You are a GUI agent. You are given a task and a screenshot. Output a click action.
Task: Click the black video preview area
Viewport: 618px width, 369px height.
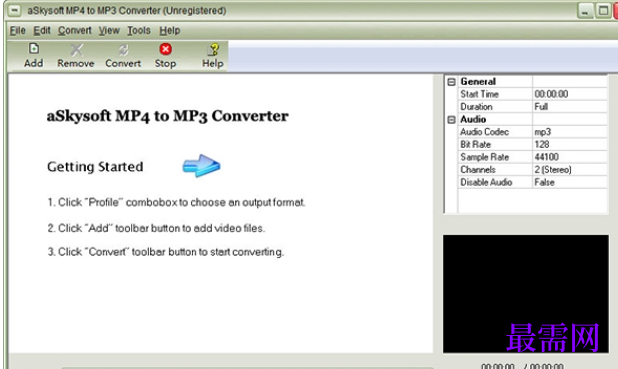coord(525,294)
